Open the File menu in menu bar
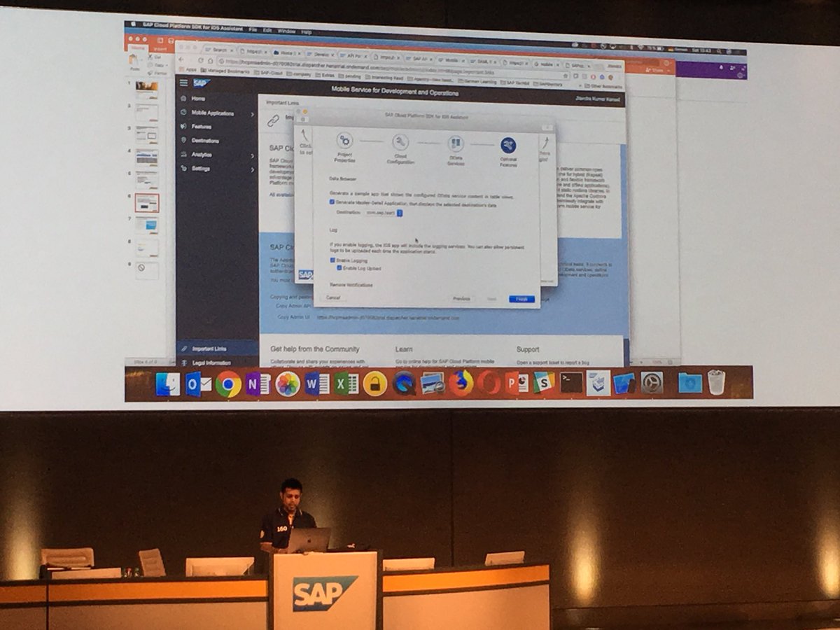This screenshot has width=840, height=630. 252,31
